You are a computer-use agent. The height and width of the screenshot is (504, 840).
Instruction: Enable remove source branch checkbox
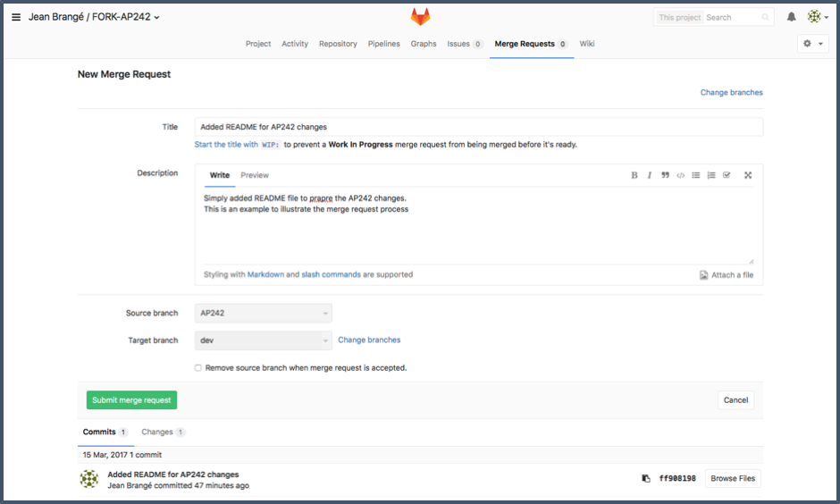tap(198, 367)
